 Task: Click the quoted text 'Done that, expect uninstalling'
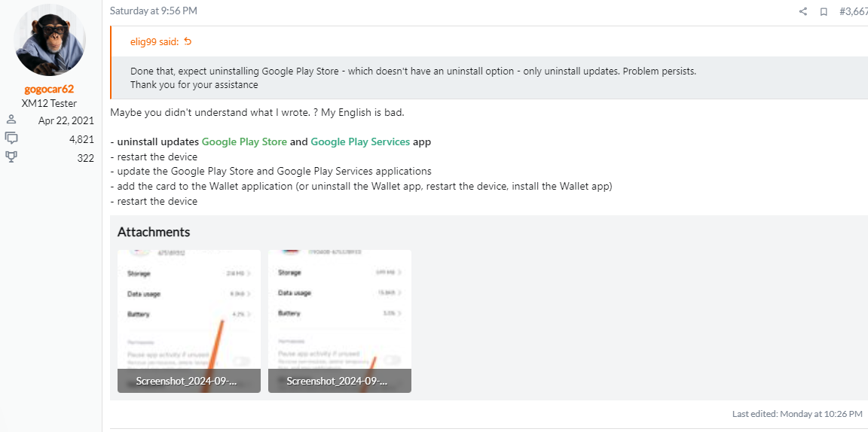(195, 71)
